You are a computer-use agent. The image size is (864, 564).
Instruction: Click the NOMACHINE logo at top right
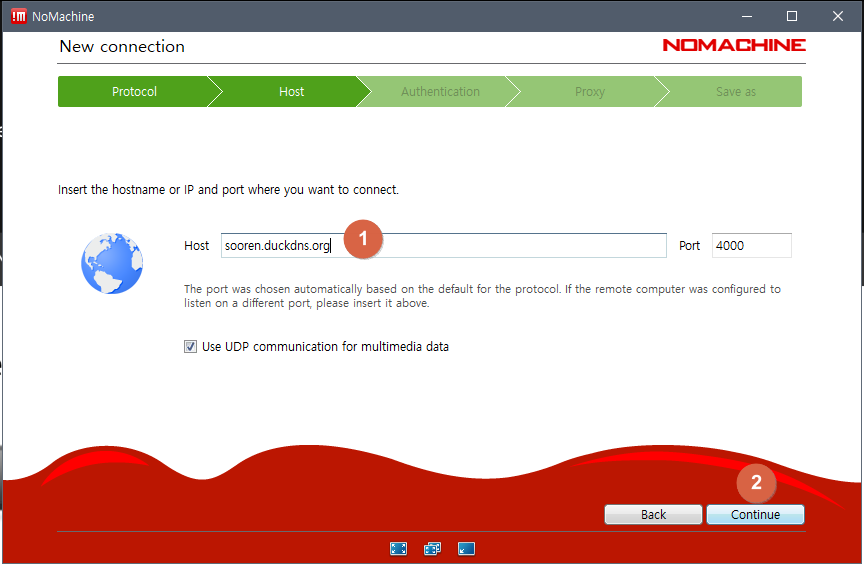734,45
